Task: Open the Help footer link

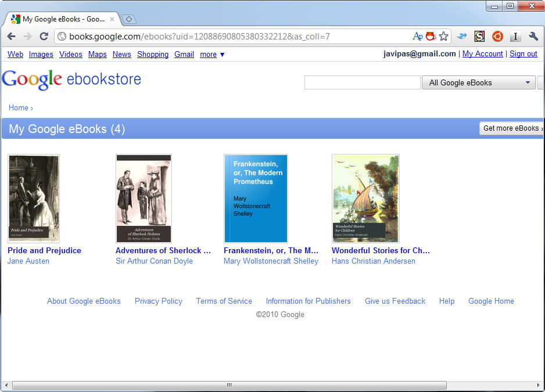Action: pyautogui.click(x=447, y=301)
